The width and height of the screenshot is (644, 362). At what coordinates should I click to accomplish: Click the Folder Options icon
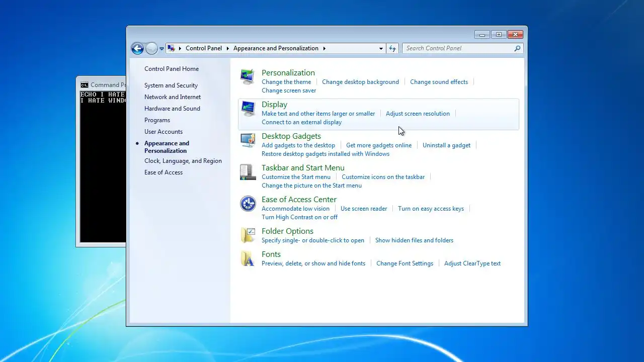click(248, 235)
